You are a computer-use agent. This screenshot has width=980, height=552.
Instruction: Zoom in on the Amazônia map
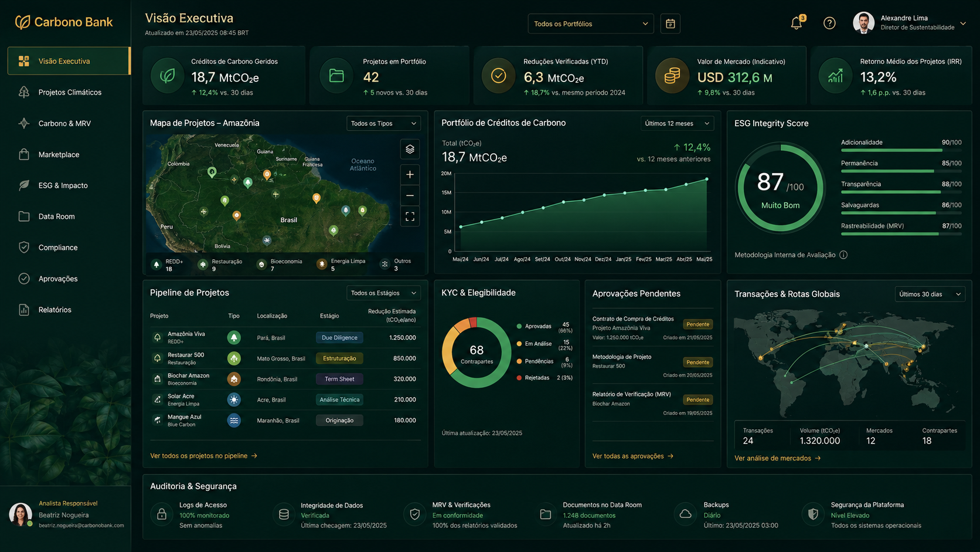pos(410,174)
